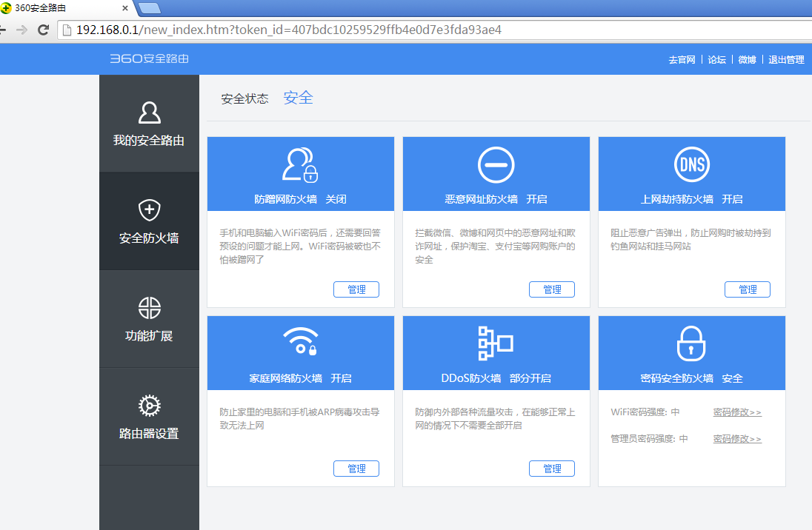Image resolution: width=812 pixels, height=530 pixels.
Task: Open a new browser tab
Action: coord(150,7)
